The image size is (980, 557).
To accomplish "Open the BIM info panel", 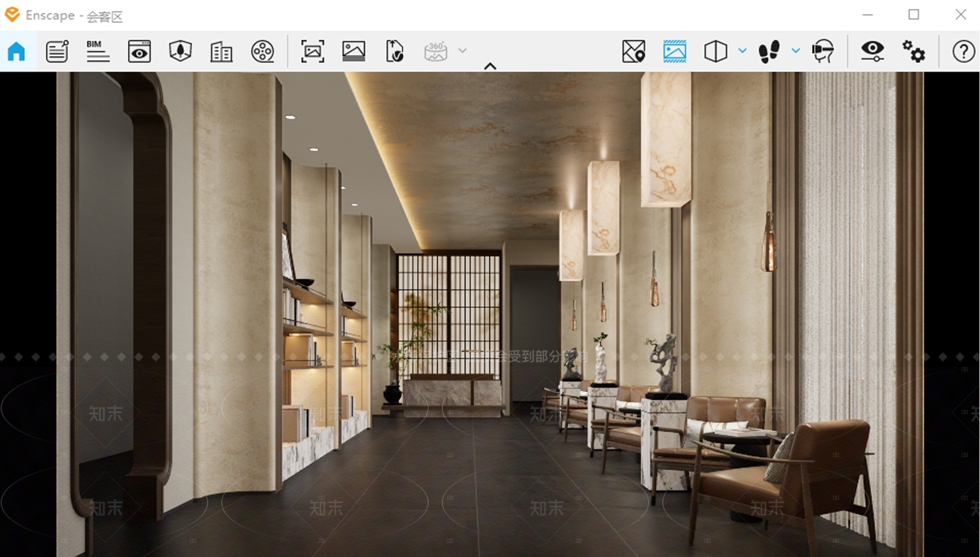I will click(x=98, y=51).
